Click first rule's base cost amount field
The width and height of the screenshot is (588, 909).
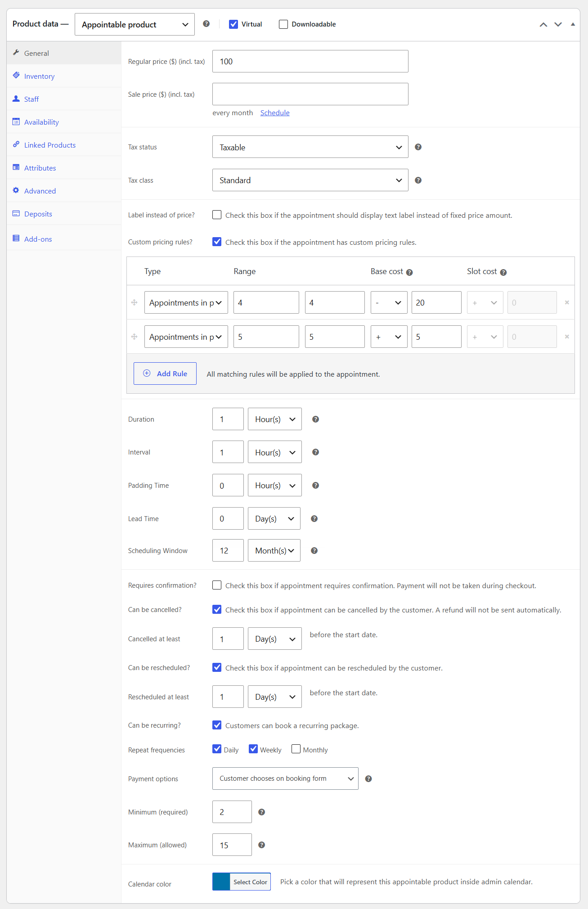coord(436,302)
